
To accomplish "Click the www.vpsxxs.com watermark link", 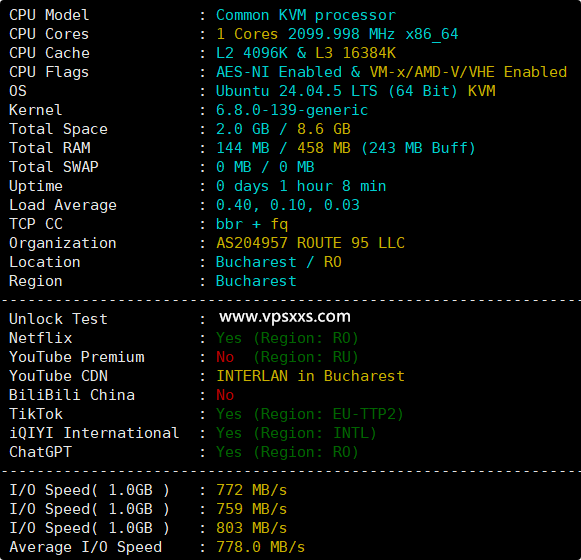I will pos(285,317).
